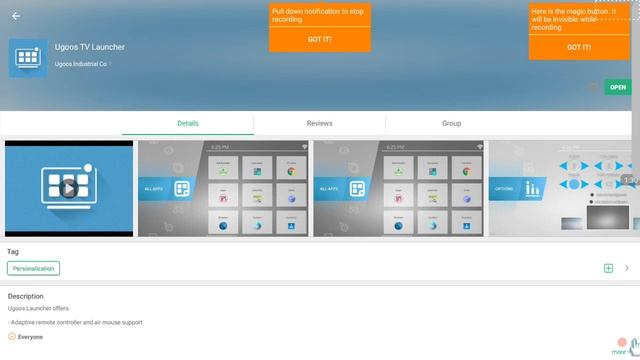The height and width of the screenshot is (360, 640).
Task: Switch to the Details tab
Action: pyautogui.click(x=188, y=123)
